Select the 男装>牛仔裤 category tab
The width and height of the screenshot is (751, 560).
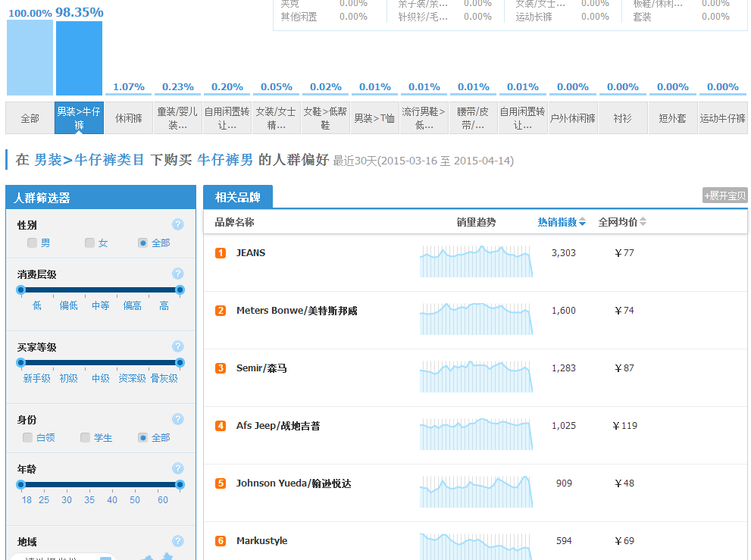pyautogui.click(x=79, y=118)
